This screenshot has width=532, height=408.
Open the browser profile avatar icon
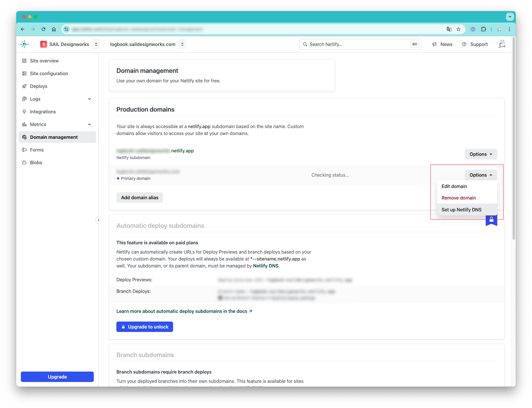tap(499, 29)
